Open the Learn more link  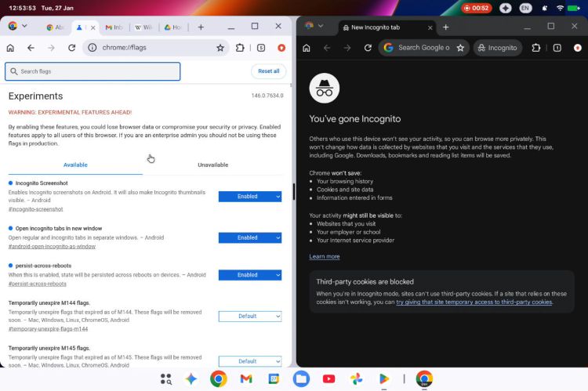point(325,256)
